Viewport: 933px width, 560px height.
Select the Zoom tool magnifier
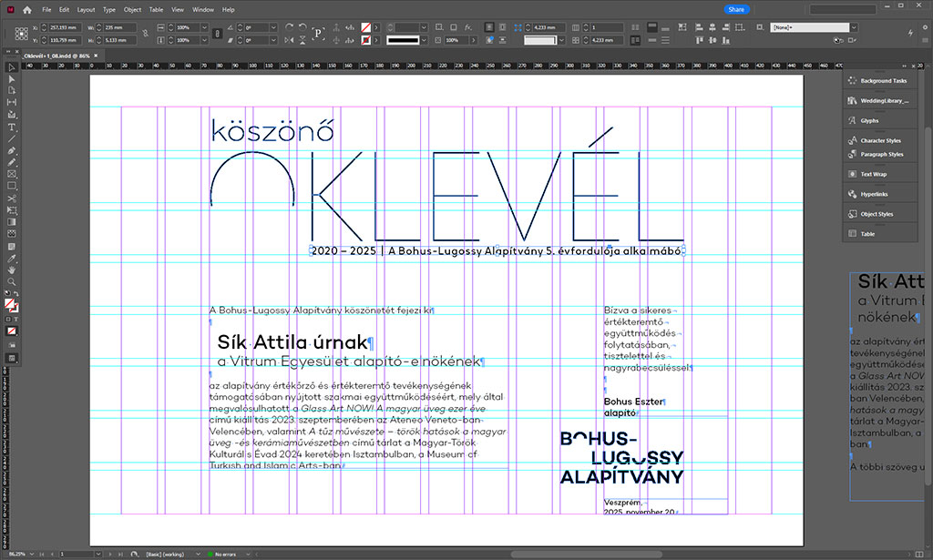click(x=11, y=282)
